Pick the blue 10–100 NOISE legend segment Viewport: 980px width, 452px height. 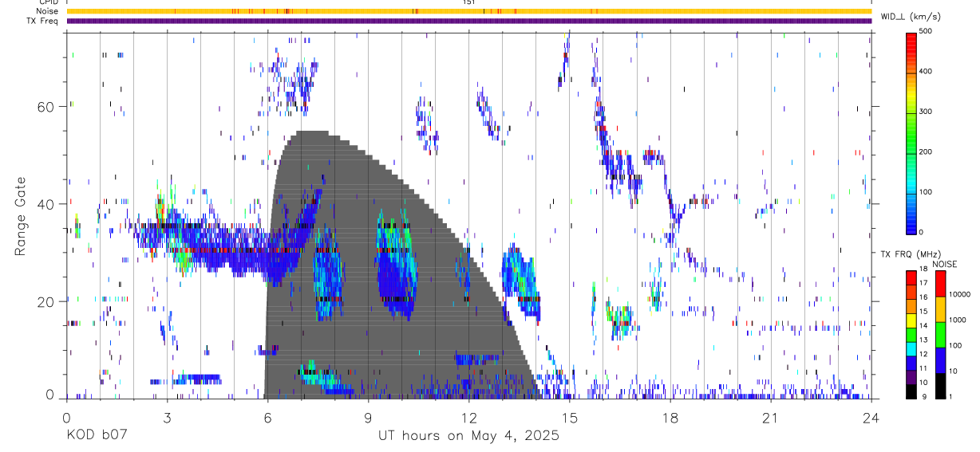tap(941, 360)
